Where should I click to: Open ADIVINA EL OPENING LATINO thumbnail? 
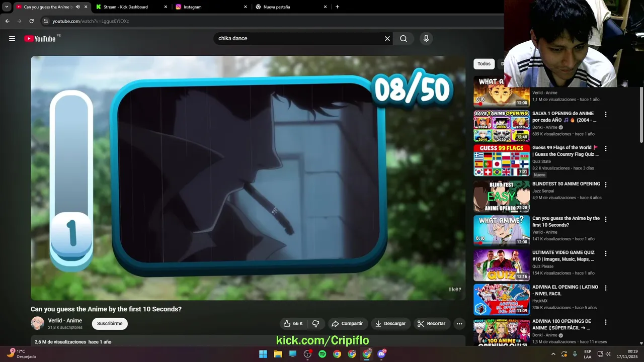click(502, 300)
